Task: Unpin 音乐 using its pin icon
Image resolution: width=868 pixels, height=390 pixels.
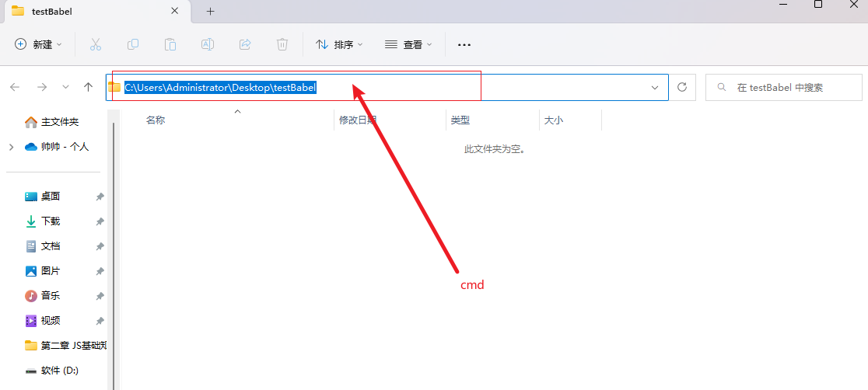Action: 100,296
